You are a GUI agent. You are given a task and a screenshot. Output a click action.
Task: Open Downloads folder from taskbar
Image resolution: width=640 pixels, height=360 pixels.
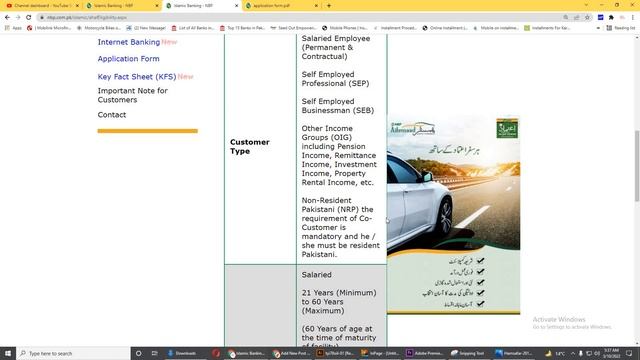click(x=182, y=353)
